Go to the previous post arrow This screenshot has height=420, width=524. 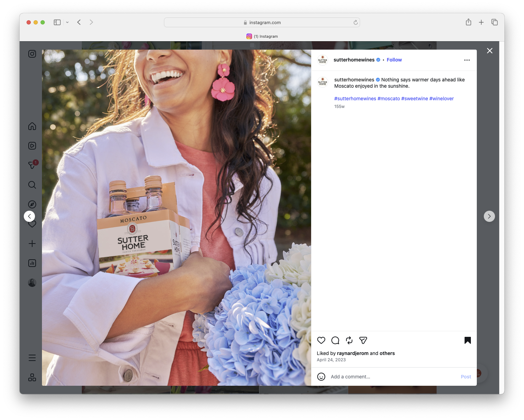pyautogui.click(x=29, y=216)
